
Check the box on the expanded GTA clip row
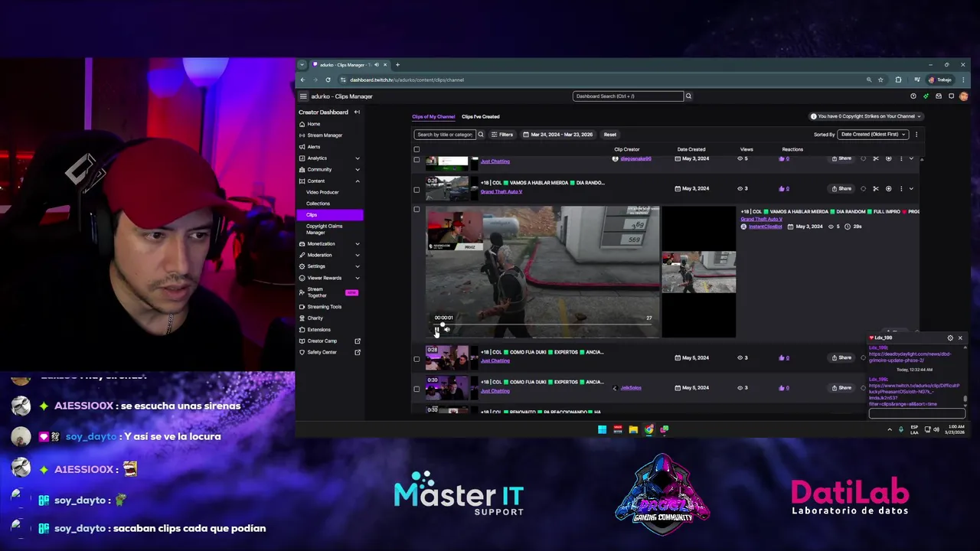pyautogui.click(x=416, y=209)
